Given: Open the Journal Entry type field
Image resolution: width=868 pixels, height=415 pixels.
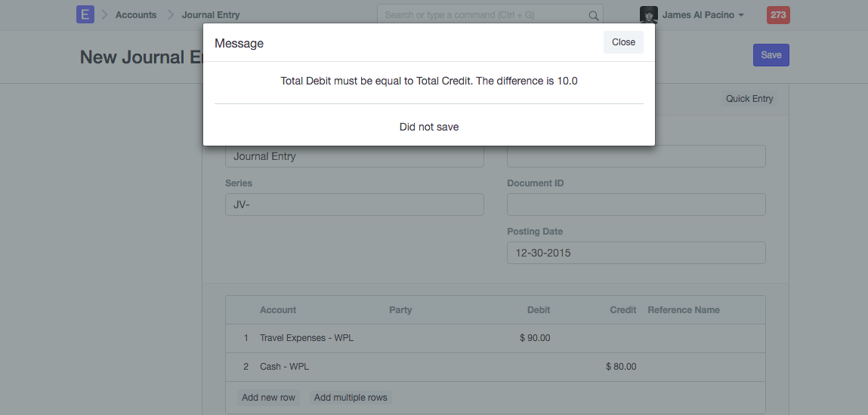Looking at the screenshot, I should [354, 156].
